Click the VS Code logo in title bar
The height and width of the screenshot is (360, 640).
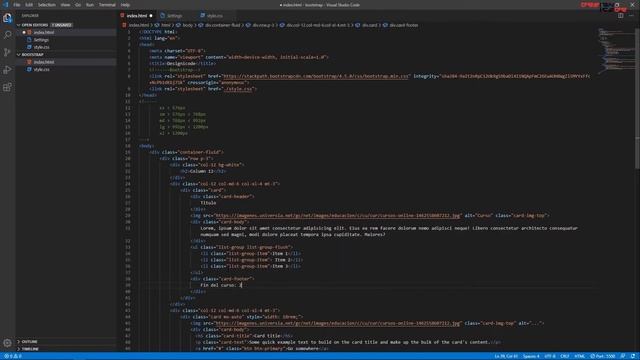point(6,5)
